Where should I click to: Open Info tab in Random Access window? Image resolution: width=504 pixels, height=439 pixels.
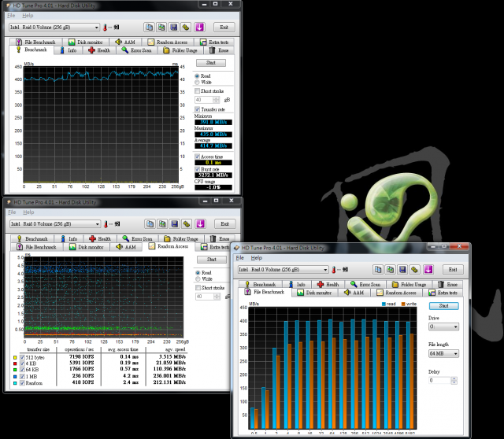[69, 238]
